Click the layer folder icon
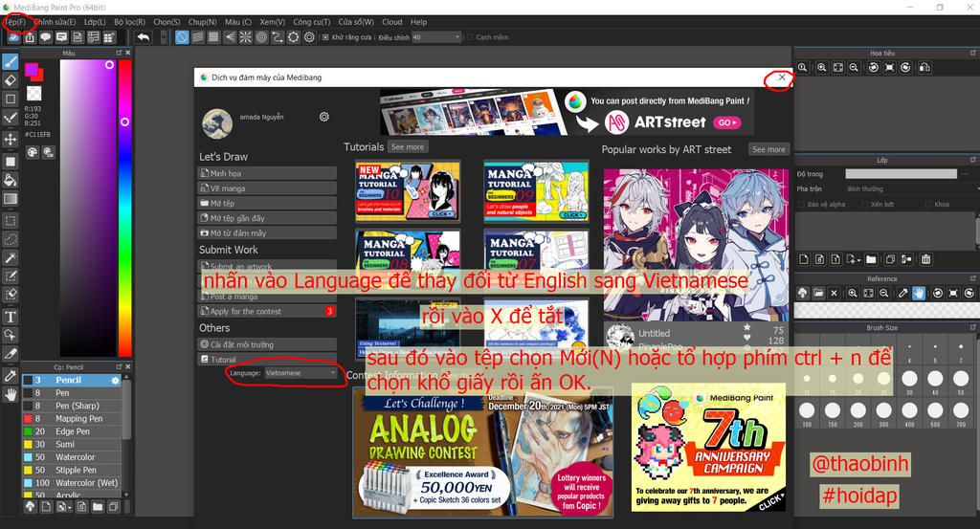 click(871, 259)
